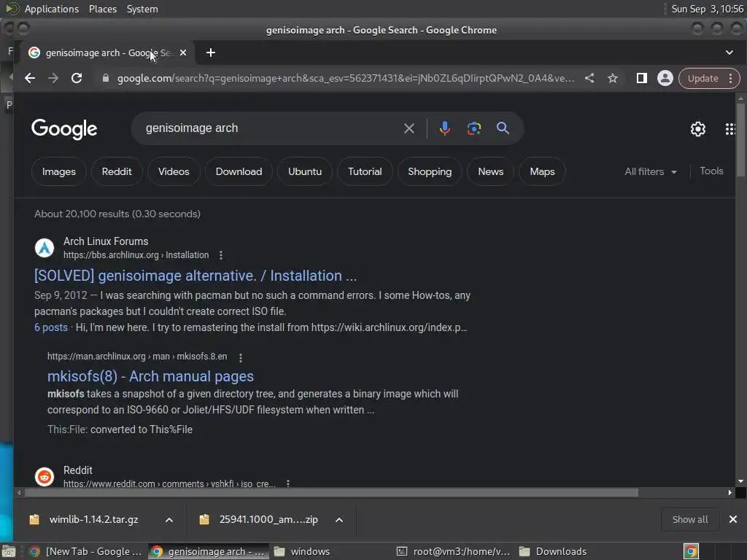This screenshot has width=747, height=560.
Task: Bookmark this page with the star icon
Action: coord(613,78)
